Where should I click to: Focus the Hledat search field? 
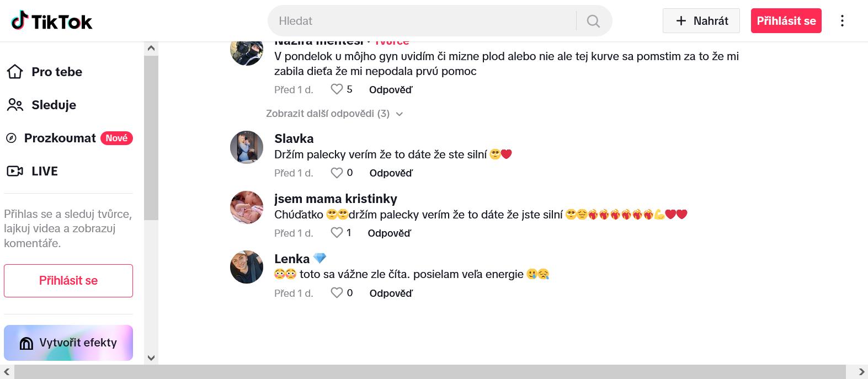422,21
